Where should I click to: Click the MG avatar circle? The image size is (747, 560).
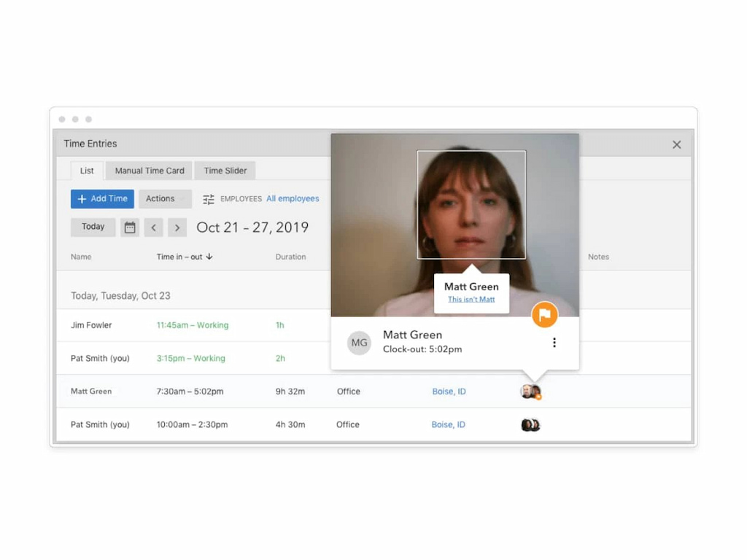click(x=359, y=343)
